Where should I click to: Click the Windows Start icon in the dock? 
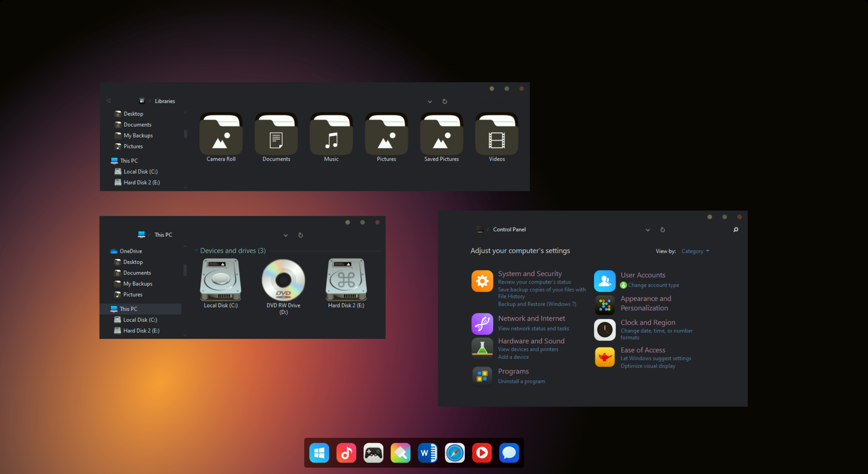319,453
